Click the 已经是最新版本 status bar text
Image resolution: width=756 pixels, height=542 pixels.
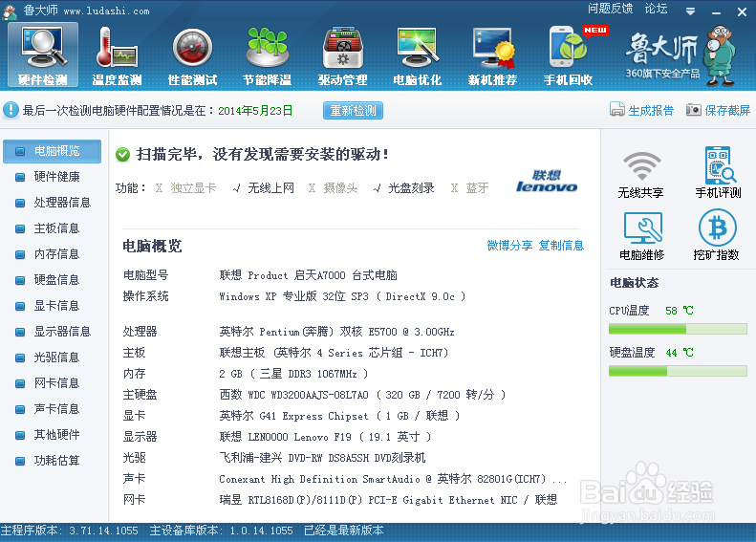coord(344,531)
